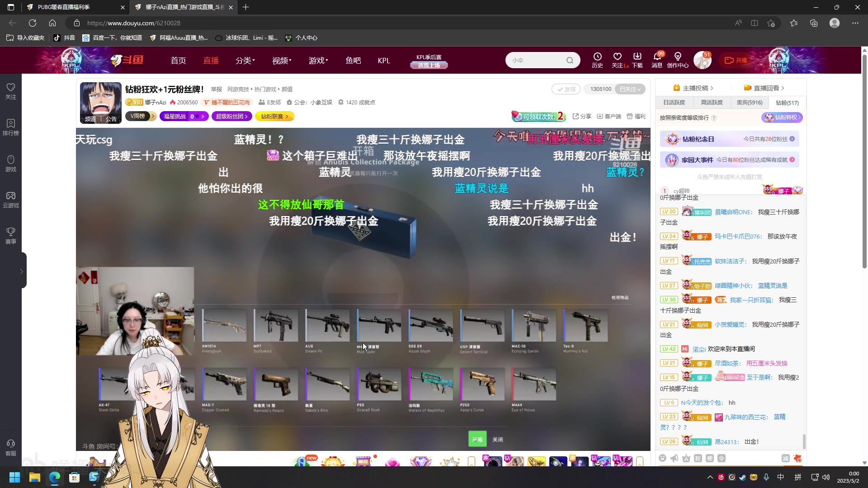Viewport: 868px width, 488px height.
Task: Switch to 日活跃度 tab
Action: coord(674,103)
